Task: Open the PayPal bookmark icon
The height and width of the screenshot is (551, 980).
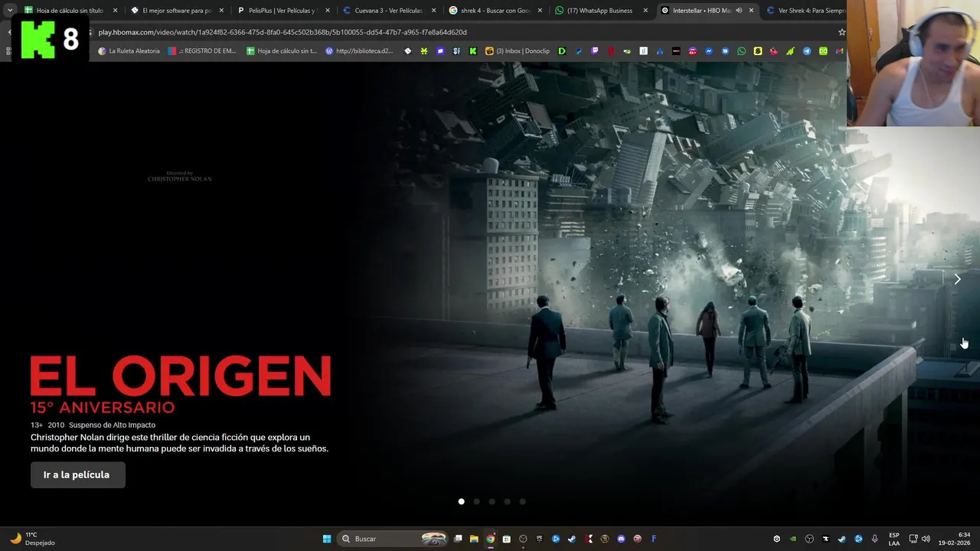Action: coord(579,51)
